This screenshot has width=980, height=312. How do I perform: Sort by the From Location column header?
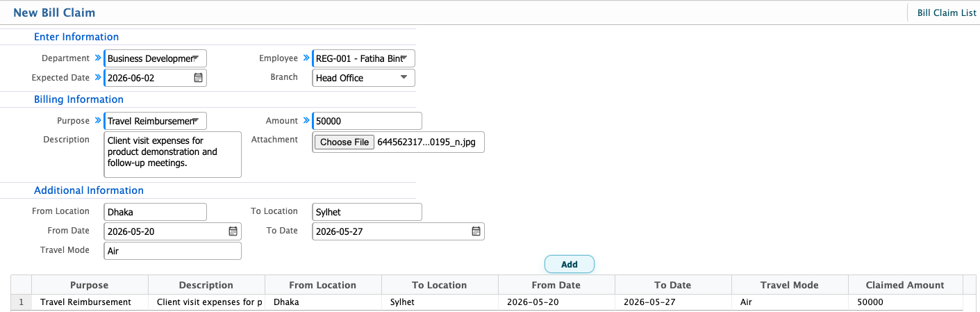[323, 285]
